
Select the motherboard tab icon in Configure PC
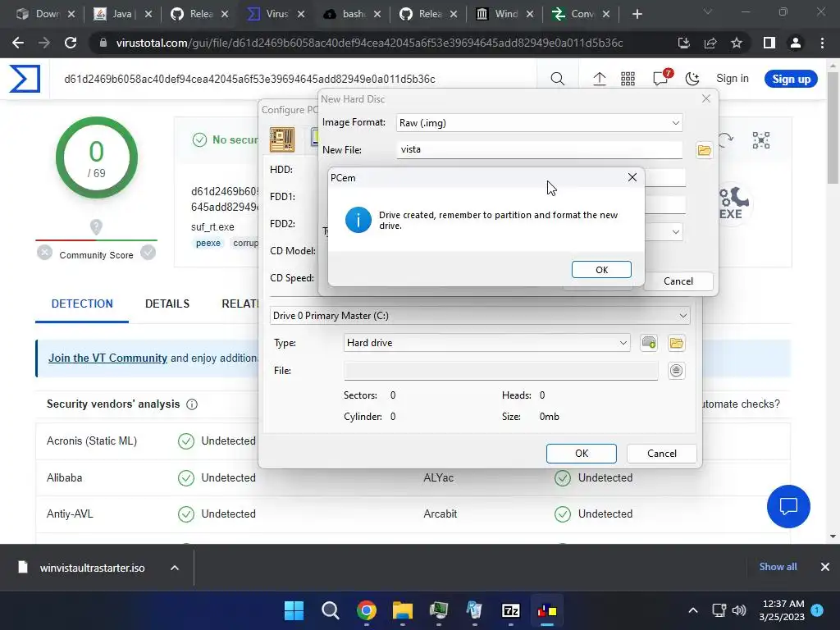pyautogui.click(x=282, y=139)
